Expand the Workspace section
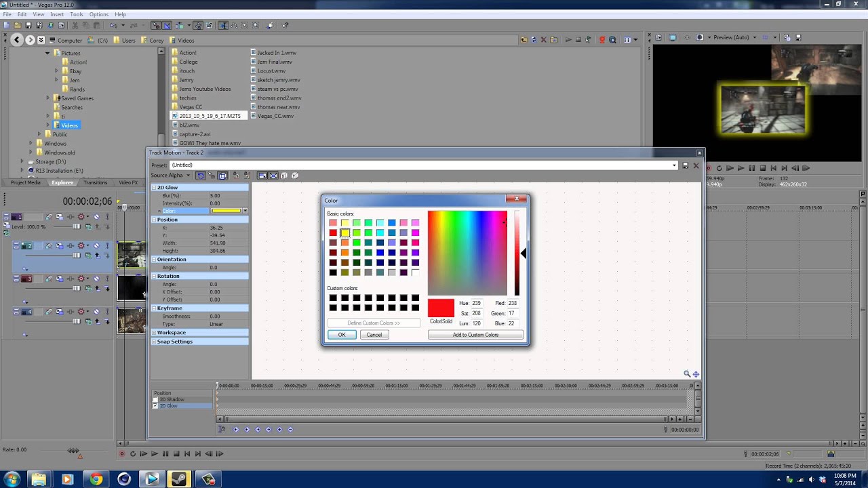 (x=154, y=333)
